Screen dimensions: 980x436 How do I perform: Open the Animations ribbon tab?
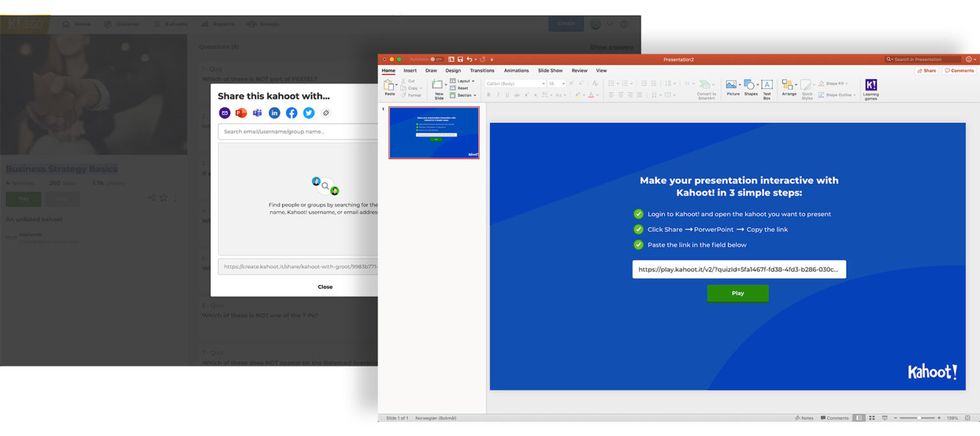(x=516, y=70)
